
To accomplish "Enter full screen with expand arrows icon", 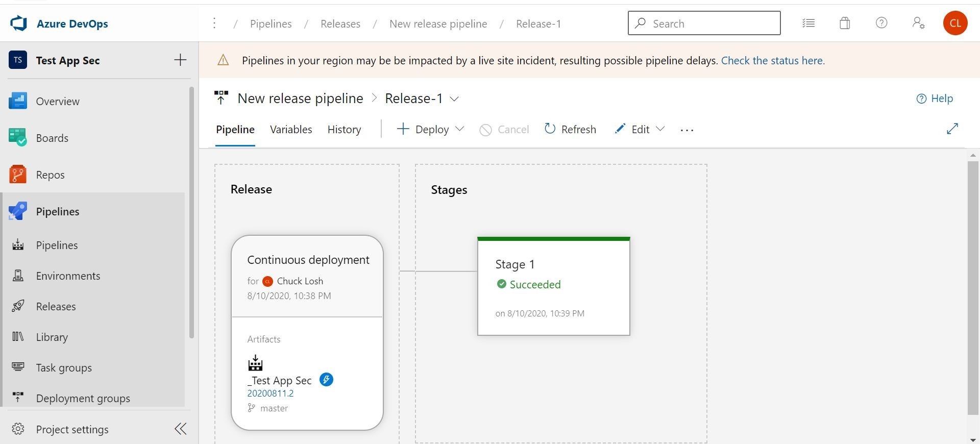I will click(952, 129).
